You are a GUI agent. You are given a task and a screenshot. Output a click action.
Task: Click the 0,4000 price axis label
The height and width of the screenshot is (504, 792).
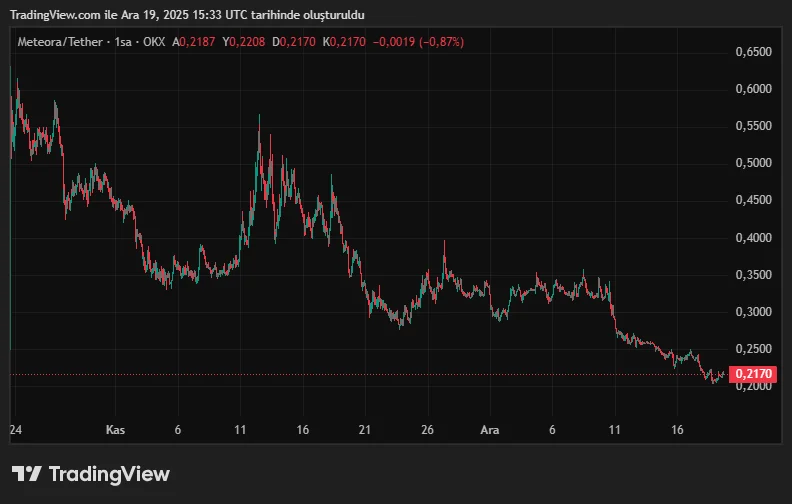[x=753, y=238]
